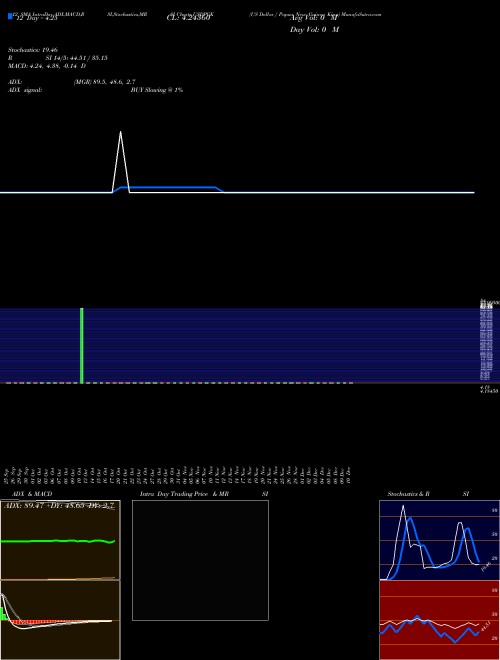Click the blue SMA legend square
Viewport: 500px width, 660px height.
click(10, 16)
